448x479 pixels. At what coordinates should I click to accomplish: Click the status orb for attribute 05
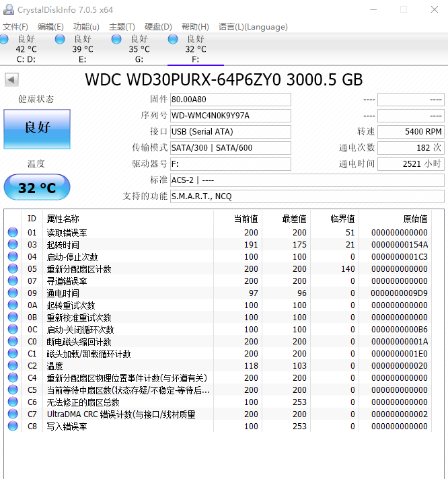pyautogui.click(x=13, y=269)
